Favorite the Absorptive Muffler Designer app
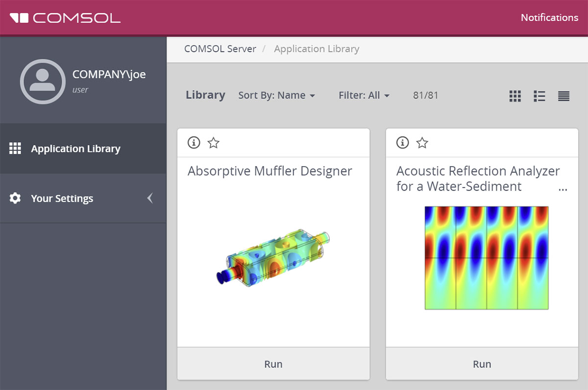This screenshot has height=390, width=588. point(214,143)
